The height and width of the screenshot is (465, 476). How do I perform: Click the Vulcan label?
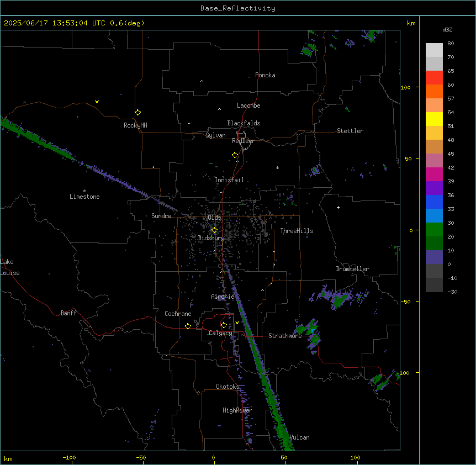tap(299, 437)
